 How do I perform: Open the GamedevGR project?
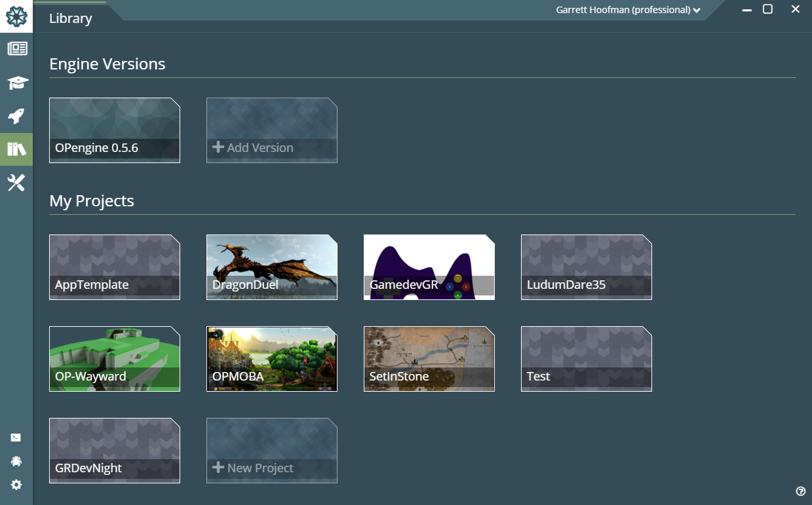click(x=429, y=267)
